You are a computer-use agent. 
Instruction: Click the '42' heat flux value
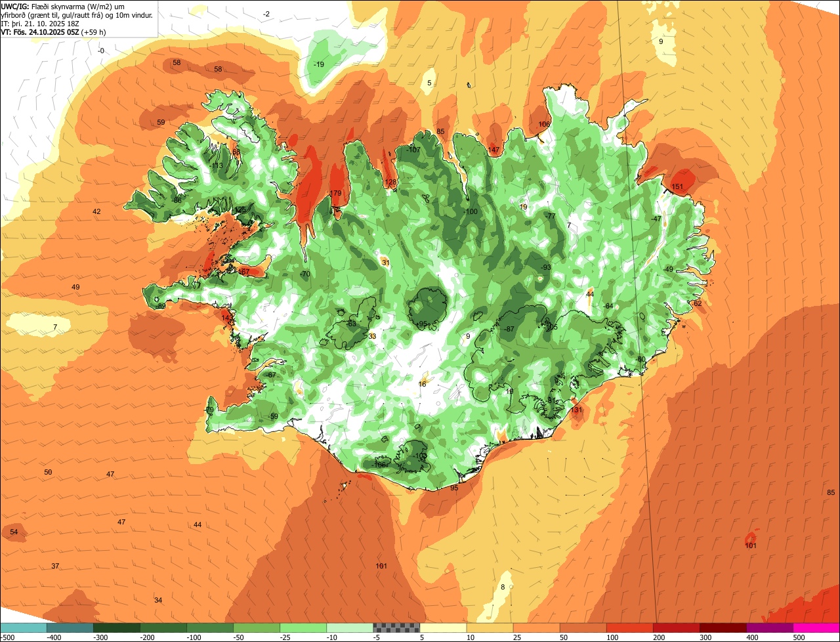coord(96,212)
